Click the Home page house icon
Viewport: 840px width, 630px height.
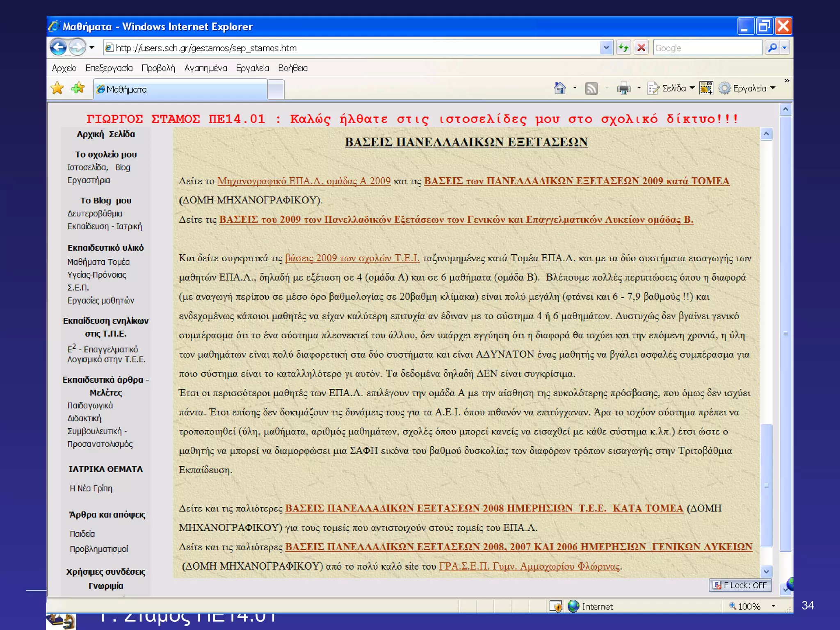560,88
